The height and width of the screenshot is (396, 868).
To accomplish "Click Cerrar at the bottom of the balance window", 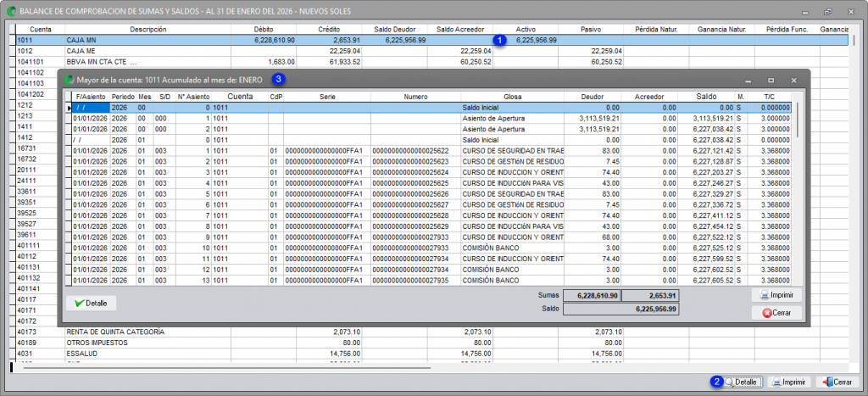I will pos(837,382).
